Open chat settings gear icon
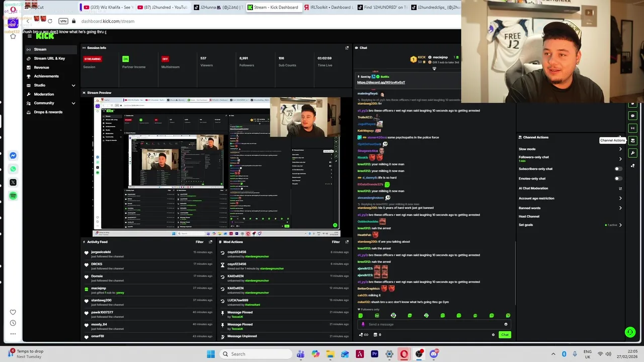Screen dimensions: 644x362 click(493, 335)
